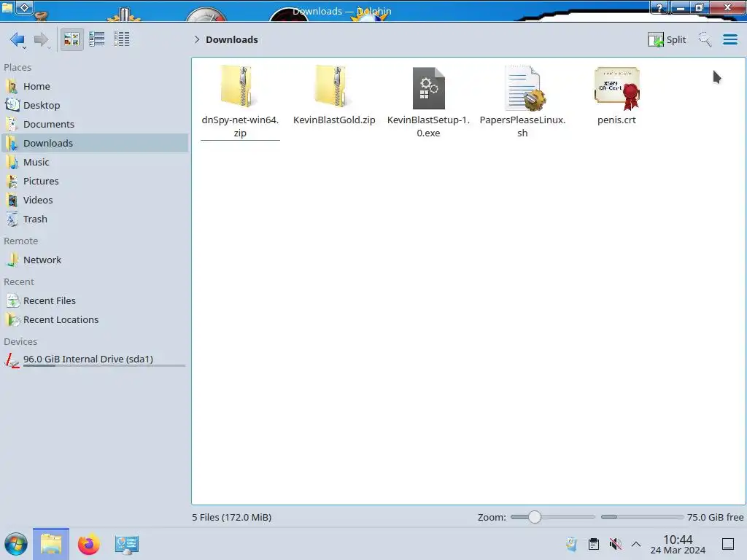
Task: Click the KevinBlastSetup-1.0.exe file name
Action: 428,126
